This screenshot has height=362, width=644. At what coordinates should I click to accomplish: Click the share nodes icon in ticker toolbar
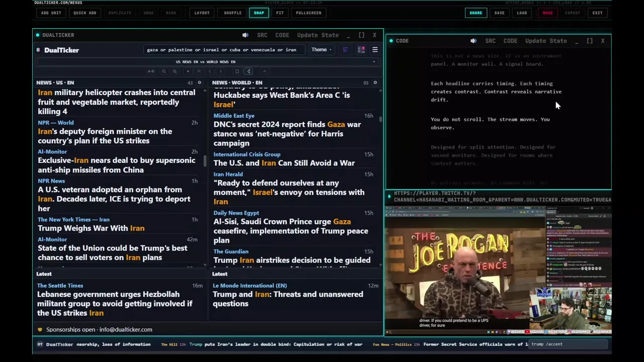tap(249, 71)
